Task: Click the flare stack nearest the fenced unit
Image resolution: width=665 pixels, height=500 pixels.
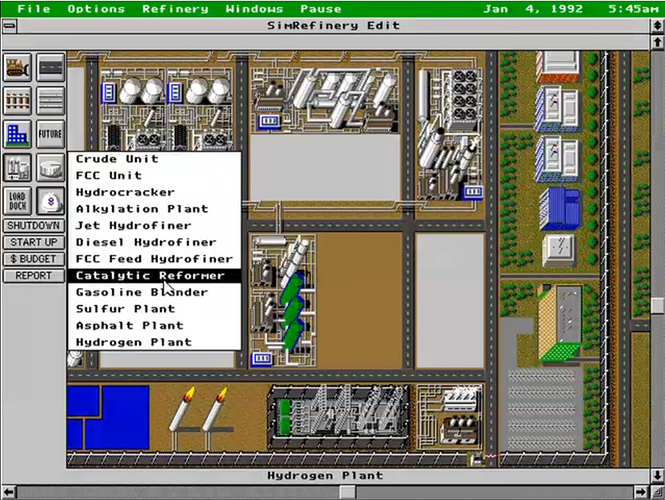Action: [x=215, y=415]
